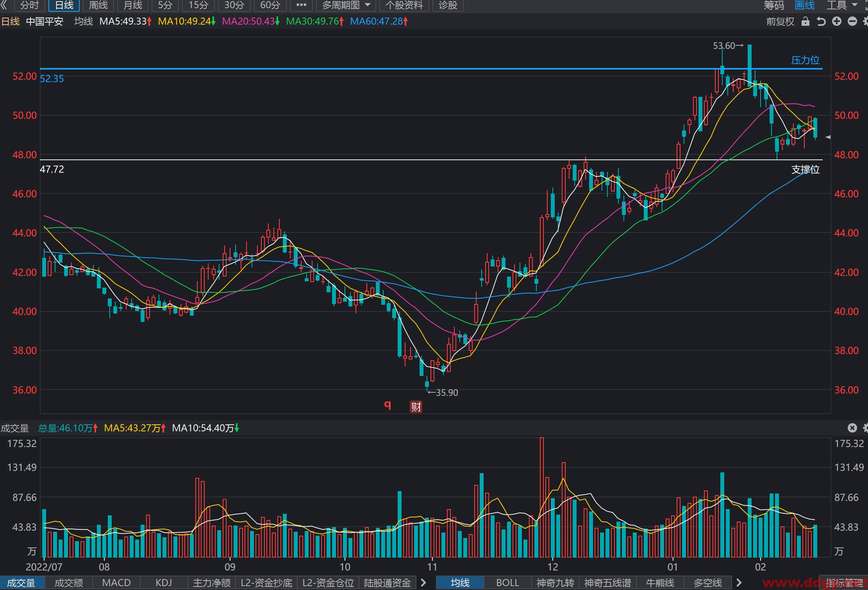This screenshot has height=590, width=868.
Task: Click the 诊股 stock diagnosis button
Action: pos(448,5)
